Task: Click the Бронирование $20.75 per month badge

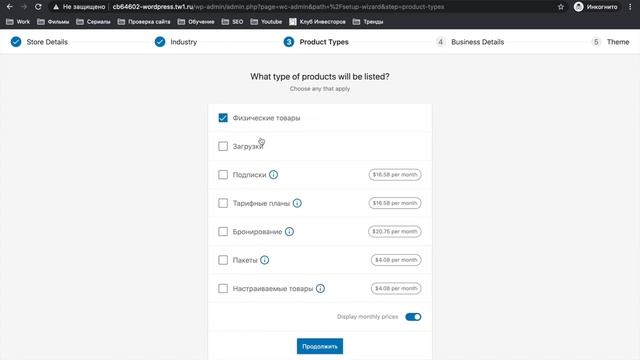Action: click(395, 231)
